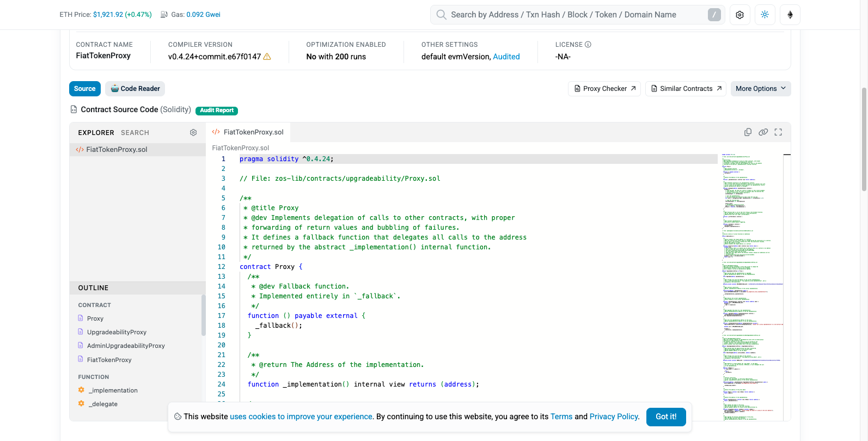
Task: Click line number 12 in editor
Action: (x=221, y=267)
